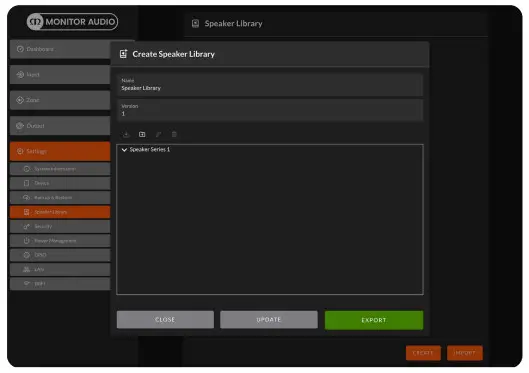Click the pencil edit icon in the library toolbar
Screen dimensions: 529x373
(x=158, y=135)
